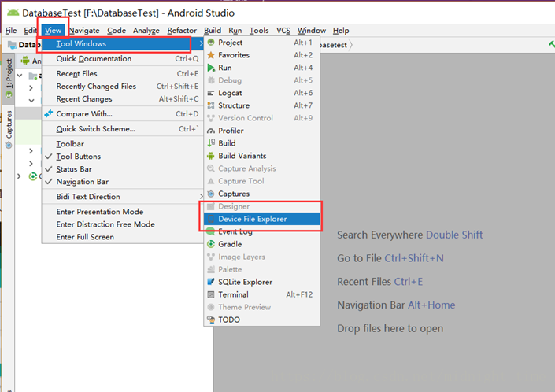Open the Navigate menu
This screenshot has height=392, width=555.
pos(84,31)
